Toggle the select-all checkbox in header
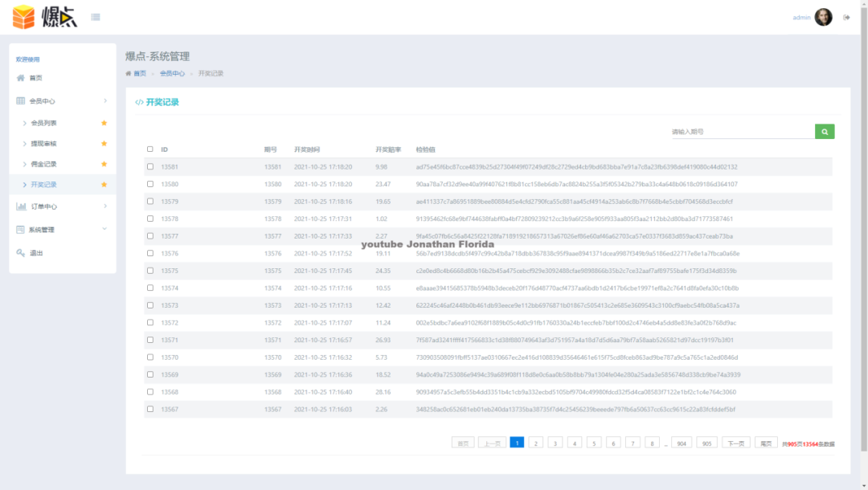The image size is (868, 490). pos(150,149)
